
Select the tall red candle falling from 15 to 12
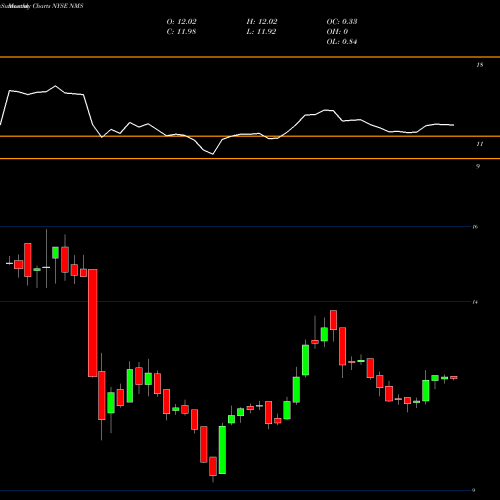[93, 323]
